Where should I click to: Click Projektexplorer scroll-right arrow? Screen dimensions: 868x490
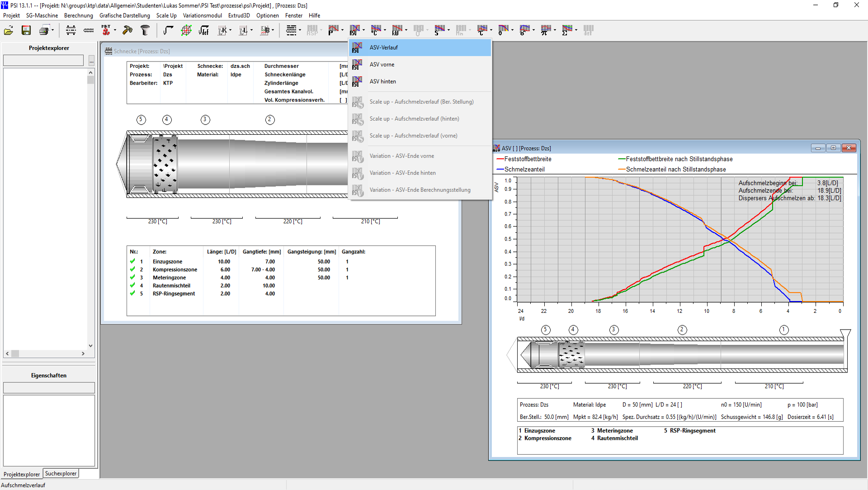point(83,353)
